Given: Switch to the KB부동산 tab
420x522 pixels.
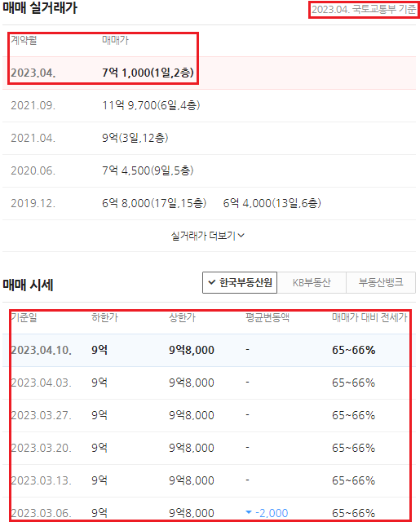Looking at the screenshot, I should tap(312, 283).
